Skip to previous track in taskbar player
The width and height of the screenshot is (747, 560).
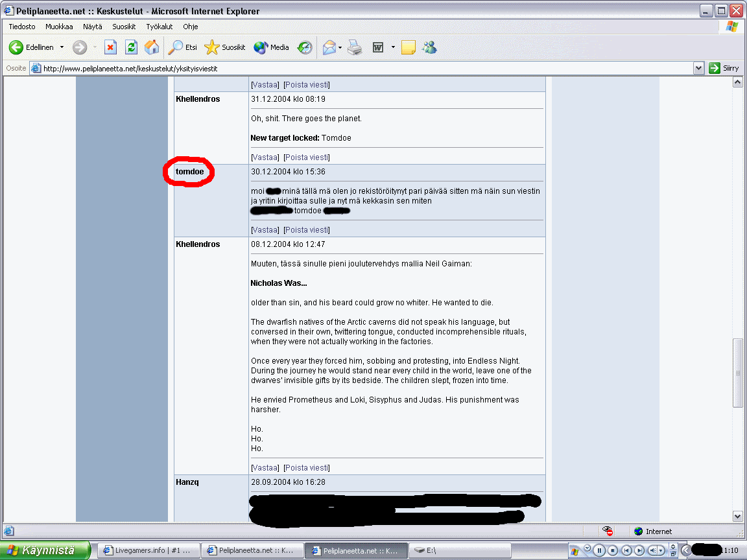626,550
